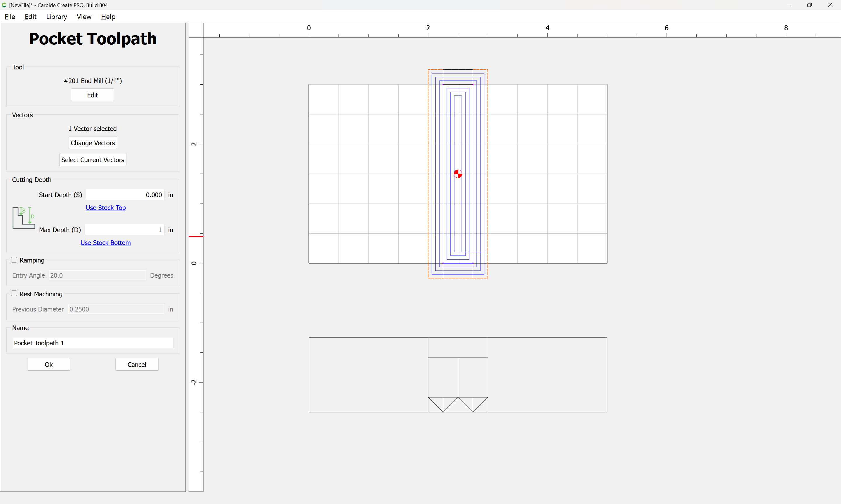Open the View menu
The image size is (841, 504).
(84, 17)
